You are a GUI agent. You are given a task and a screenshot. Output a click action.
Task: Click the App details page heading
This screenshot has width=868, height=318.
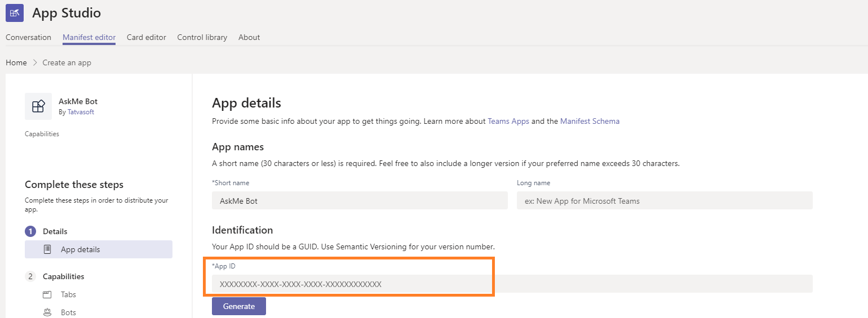[246, 103]
